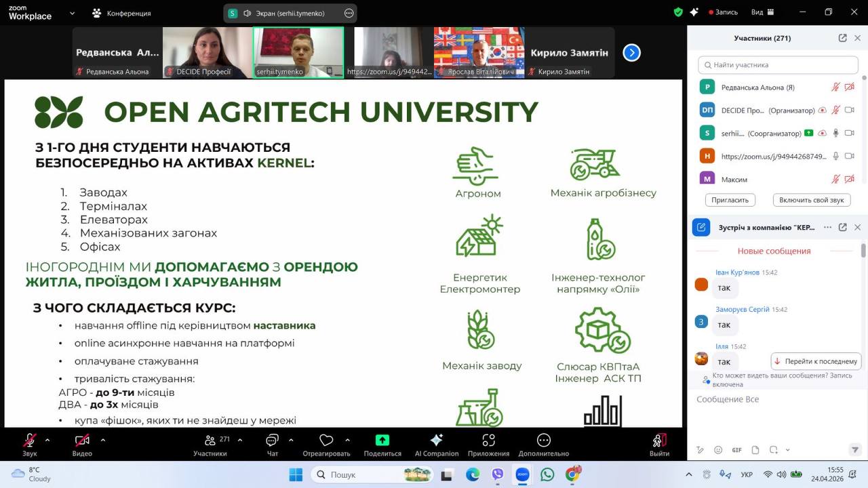
Task: Toggle the Участники panel from the toolbar
Action: click(x=210, y=445)
